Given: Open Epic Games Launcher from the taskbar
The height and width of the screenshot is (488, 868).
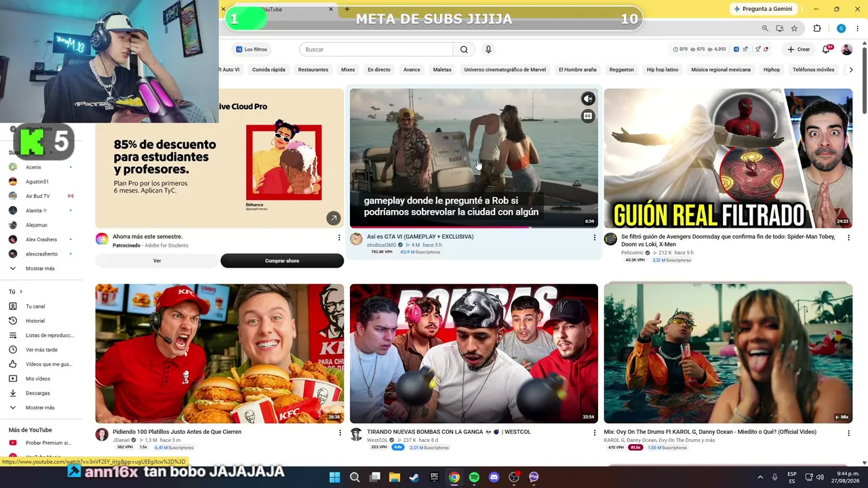Looking at the screenshot, I should (x=434, y=477).
